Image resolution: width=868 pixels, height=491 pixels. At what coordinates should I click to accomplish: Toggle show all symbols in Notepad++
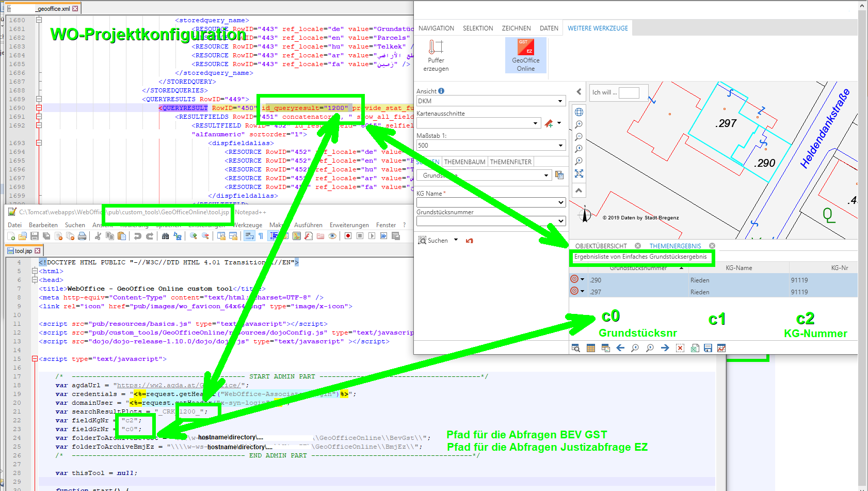261,236
